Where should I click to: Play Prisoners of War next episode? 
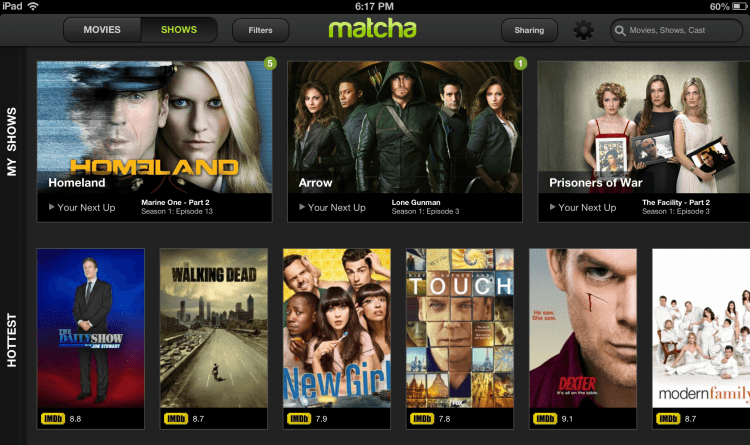[583, 208]
